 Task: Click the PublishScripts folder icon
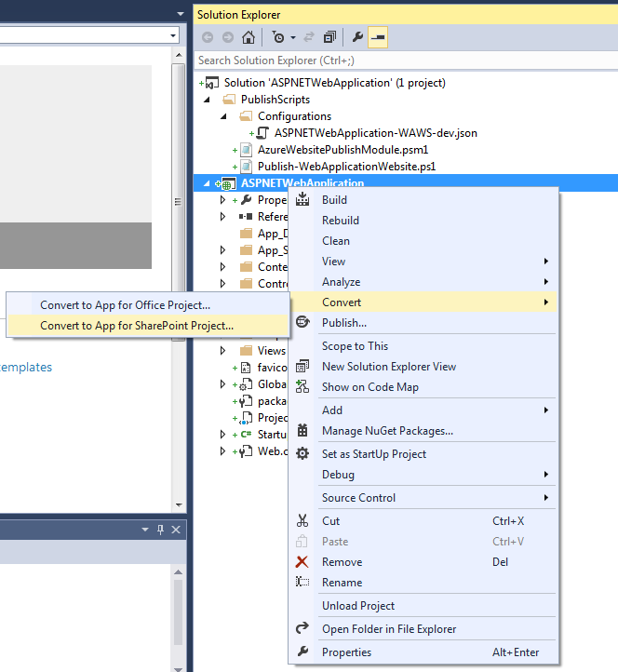tap(229, 100)
